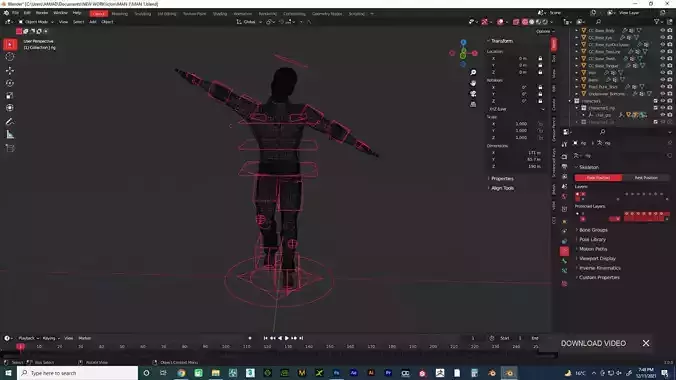The image size is (676, 380).
Task: Open the Tool properties tab icon
Action: 564,144
